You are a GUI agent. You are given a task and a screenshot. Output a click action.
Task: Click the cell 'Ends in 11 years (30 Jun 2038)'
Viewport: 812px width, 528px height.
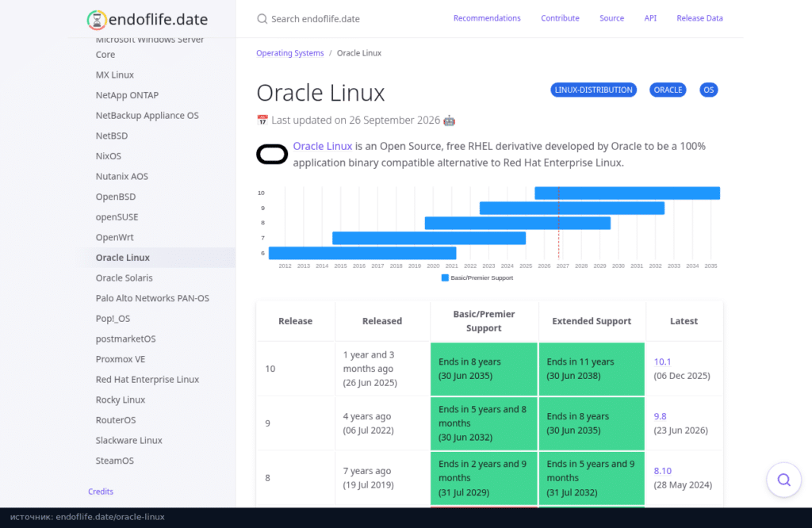592,369
